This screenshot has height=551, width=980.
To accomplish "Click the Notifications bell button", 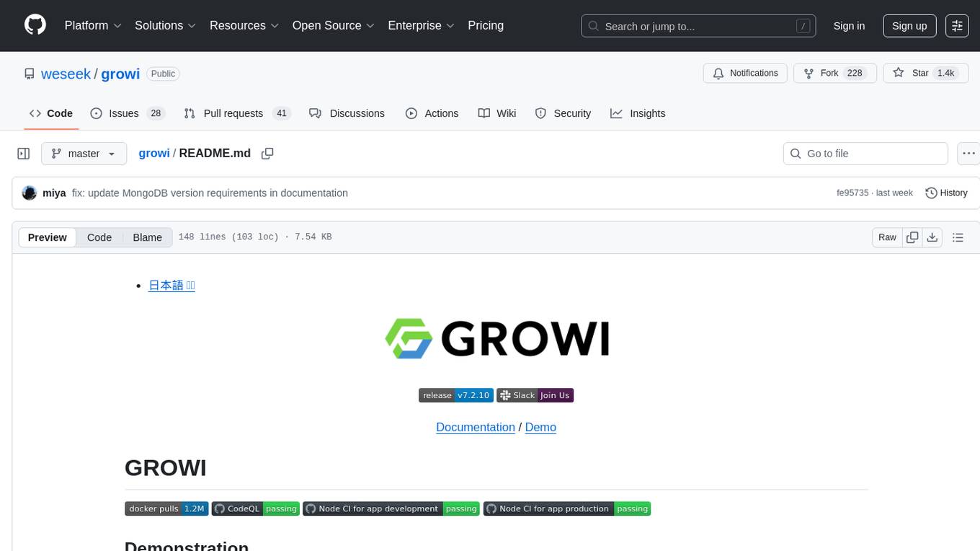I will click(x=745, y=73).
